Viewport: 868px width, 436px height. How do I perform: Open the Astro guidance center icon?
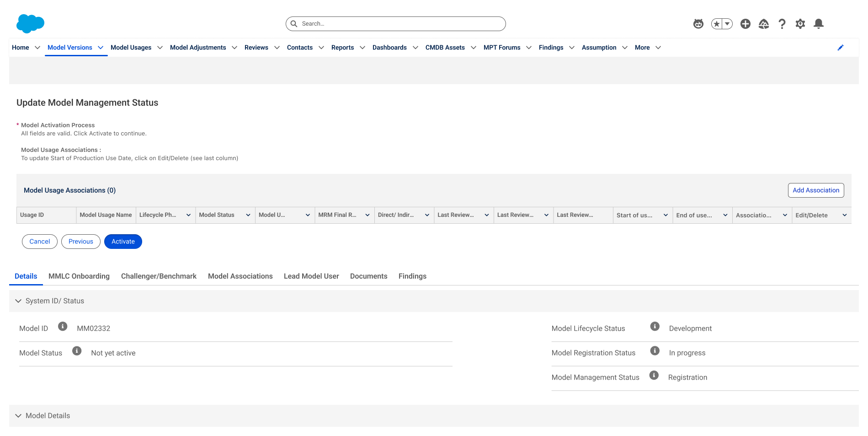tap(698, 24)
